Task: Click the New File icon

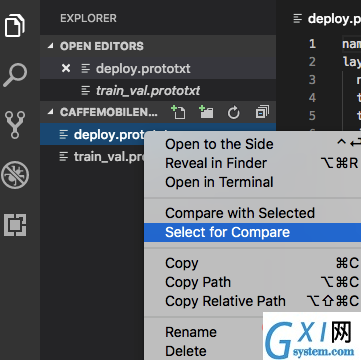Action: coord(178,112)
